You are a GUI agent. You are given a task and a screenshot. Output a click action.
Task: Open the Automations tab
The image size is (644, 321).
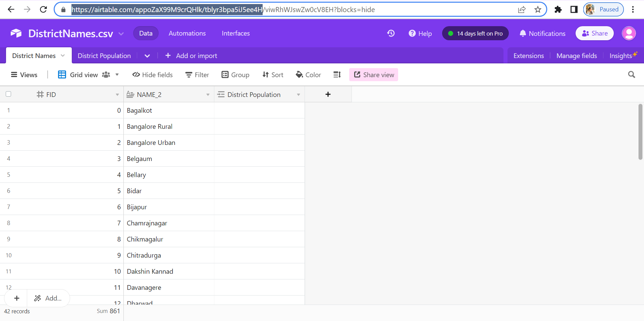click(x=187, y=33)
